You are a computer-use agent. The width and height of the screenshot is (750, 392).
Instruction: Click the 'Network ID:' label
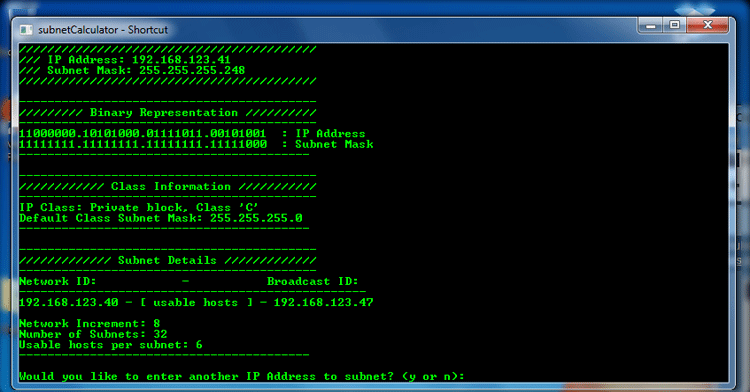point(57,281)
